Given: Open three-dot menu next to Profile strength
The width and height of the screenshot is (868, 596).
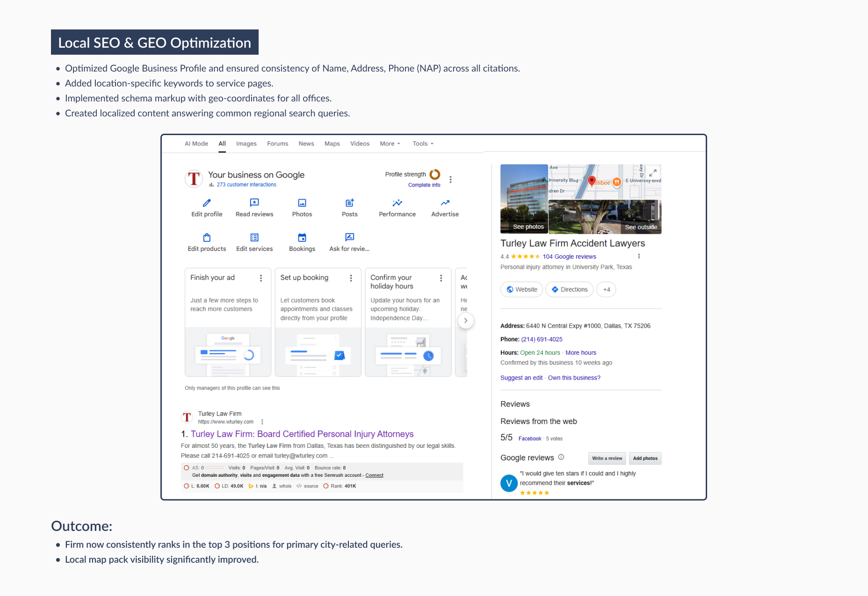Looking at the screenshot, I should (x=450, y=180).
